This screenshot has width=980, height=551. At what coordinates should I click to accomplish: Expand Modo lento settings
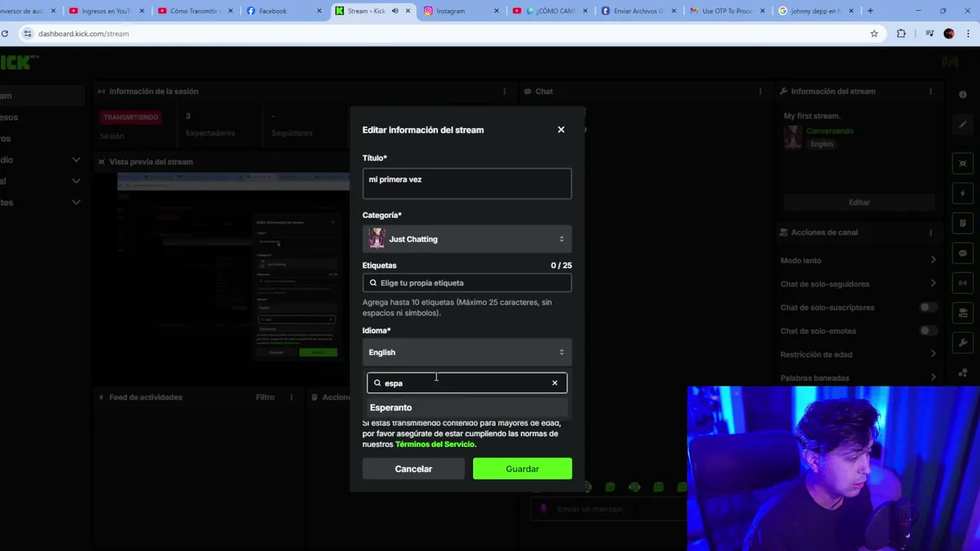933,260
